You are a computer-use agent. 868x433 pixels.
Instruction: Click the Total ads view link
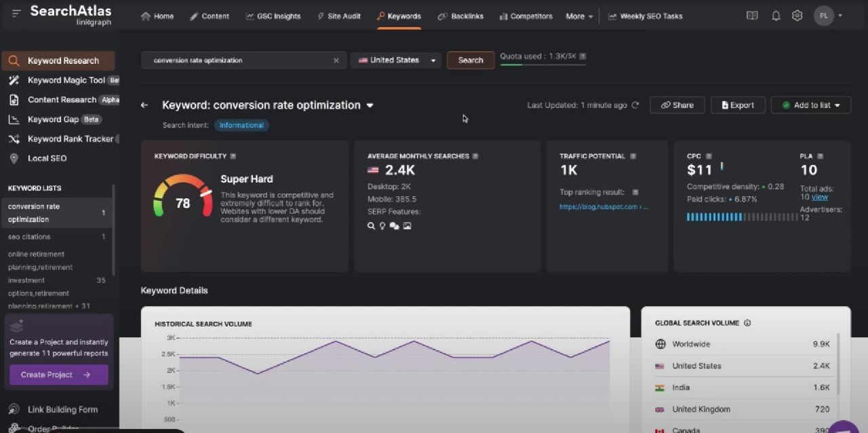tap(820, 197)
